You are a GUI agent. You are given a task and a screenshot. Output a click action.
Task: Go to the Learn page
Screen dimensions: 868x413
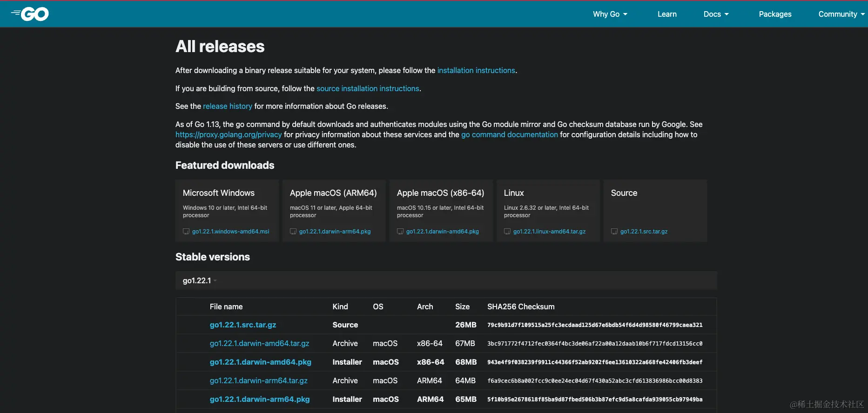tap(667, 14)
